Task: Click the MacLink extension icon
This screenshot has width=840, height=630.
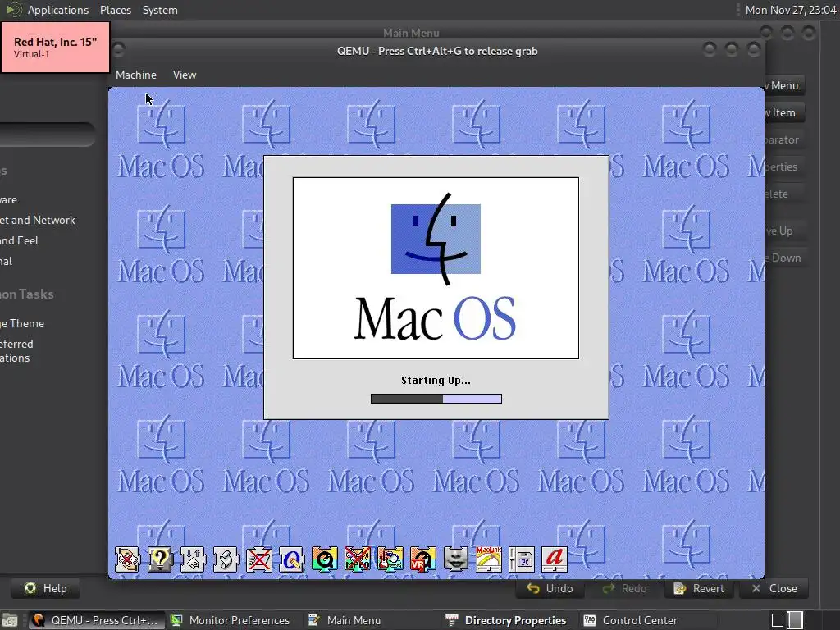Action: click(x=489, y=559)
